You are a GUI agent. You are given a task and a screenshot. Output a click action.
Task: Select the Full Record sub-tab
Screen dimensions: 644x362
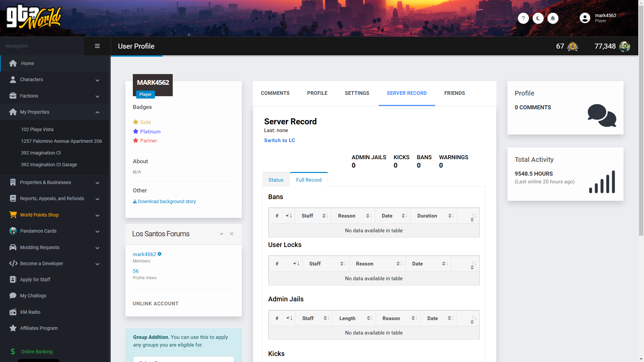click(309, 180)
